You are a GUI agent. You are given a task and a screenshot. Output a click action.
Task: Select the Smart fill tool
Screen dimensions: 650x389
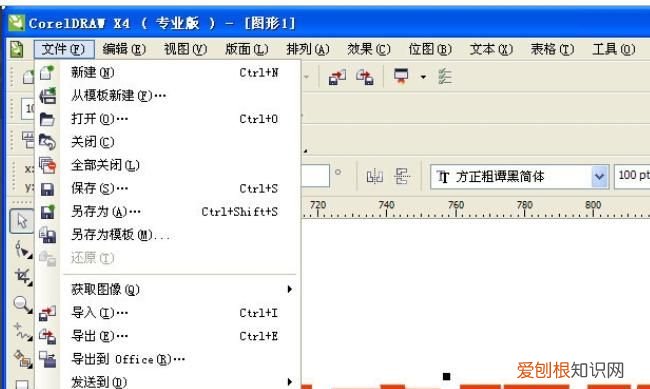pos(22,359)
